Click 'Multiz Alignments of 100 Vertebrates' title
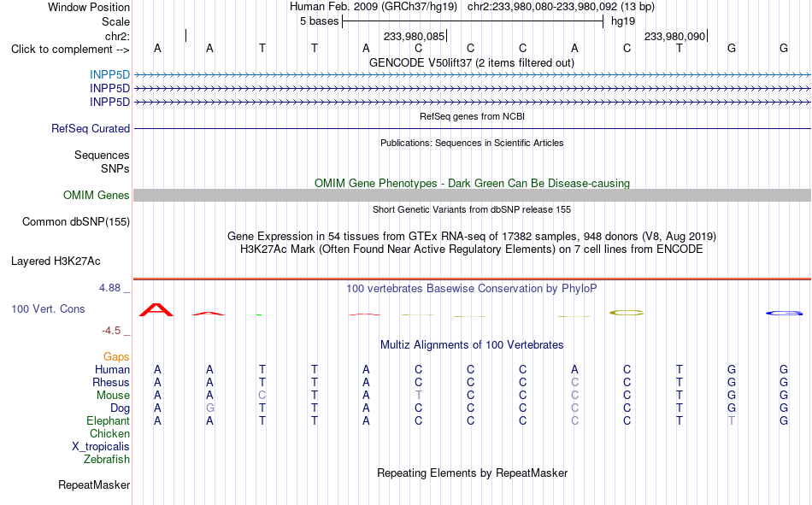Viewport: 812px width, 505px height. coord(472,345)
